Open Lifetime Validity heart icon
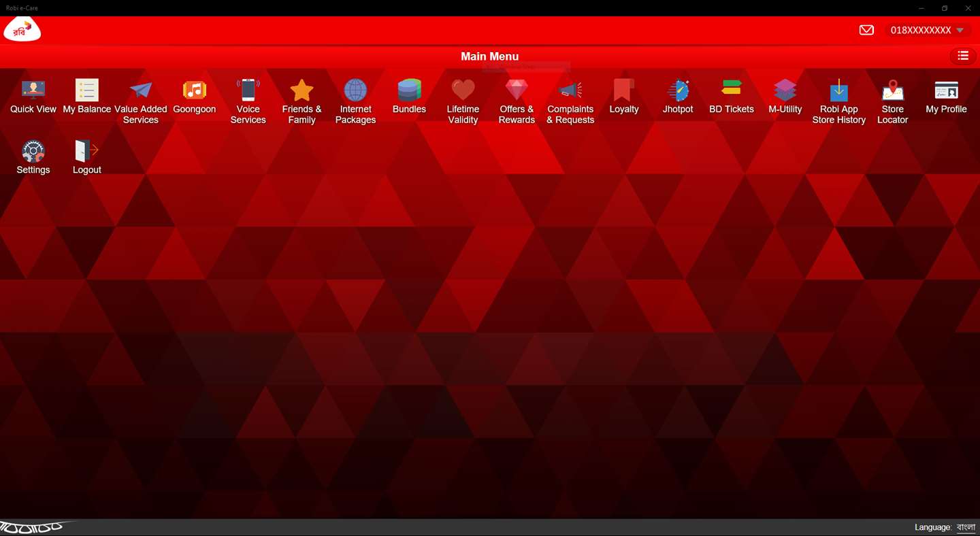The image size is (980, 536). pyautogui.click(x=463, y=90)
